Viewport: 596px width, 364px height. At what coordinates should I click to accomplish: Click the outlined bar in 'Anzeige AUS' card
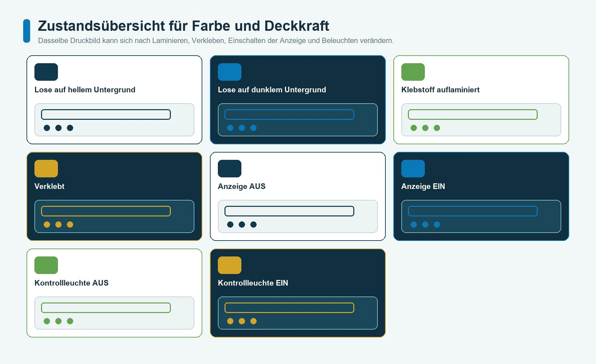[289, 211]
